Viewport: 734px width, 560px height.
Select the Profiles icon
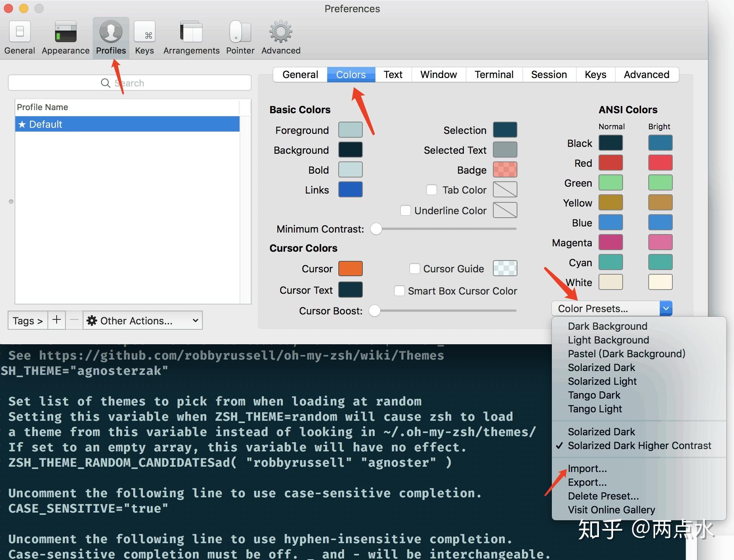tap(111, 36)
